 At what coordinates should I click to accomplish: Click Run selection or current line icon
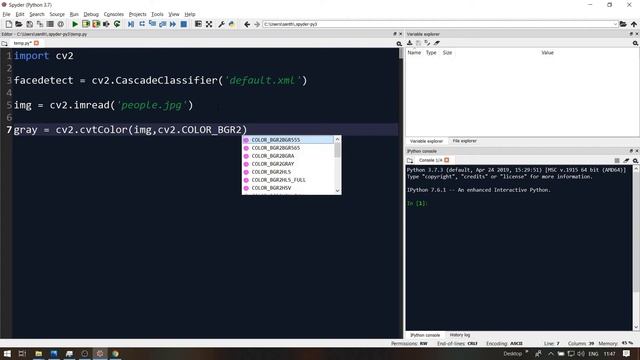[x=106, y=24]
